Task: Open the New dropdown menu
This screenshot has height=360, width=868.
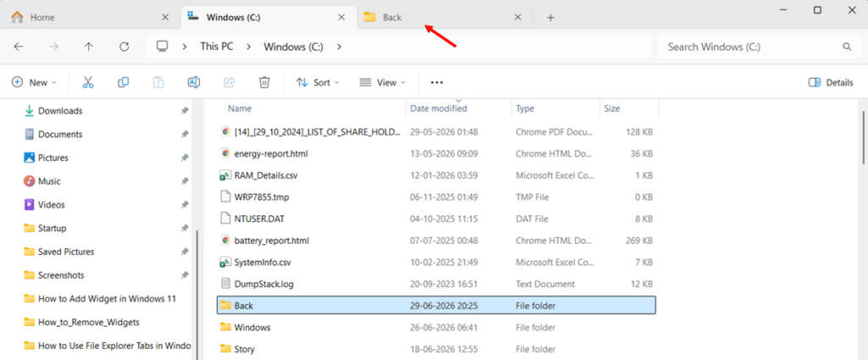Action: [x=34, y=82]
